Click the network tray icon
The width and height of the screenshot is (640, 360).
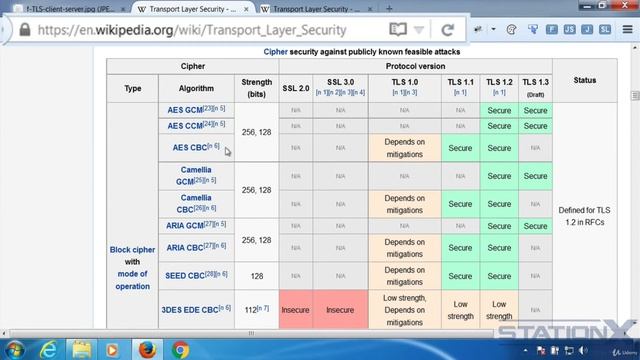[x=569, y=350]
